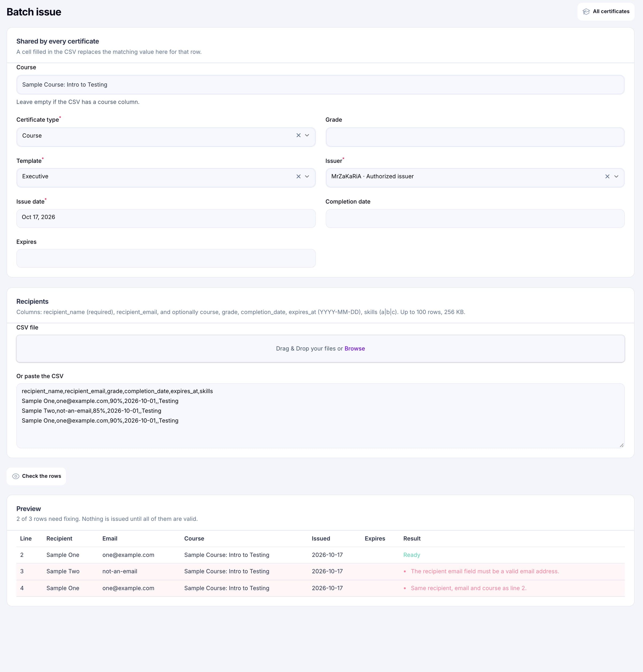Click the Expires column header in preview
Screen dimensions: 643x672
(x=375, y=538)
